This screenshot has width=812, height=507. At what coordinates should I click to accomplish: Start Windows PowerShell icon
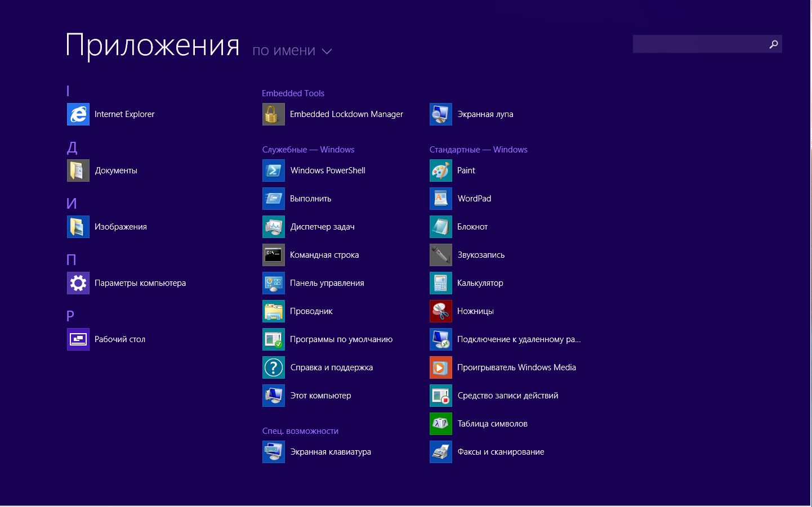click(x=274, y=171)
